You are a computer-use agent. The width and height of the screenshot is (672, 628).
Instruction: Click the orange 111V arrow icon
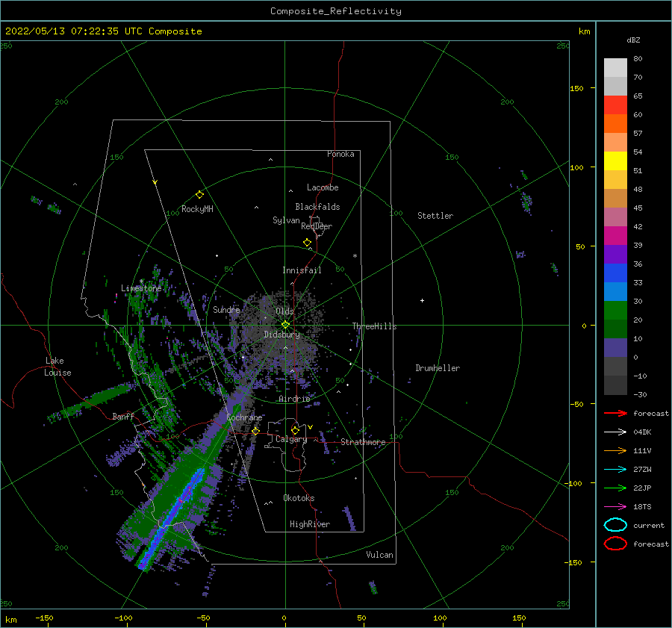615,450
